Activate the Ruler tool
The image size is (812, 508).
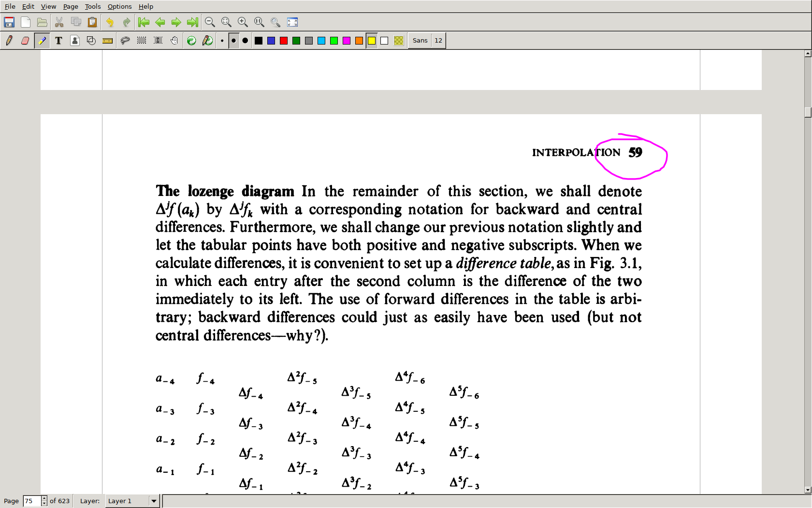click(107, 41)
